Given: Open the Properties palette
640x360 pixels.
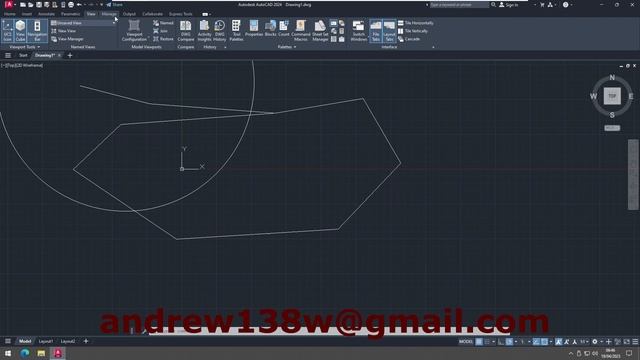Looking at the screenshot, I should pyautogui.click(x=254, y=29).
